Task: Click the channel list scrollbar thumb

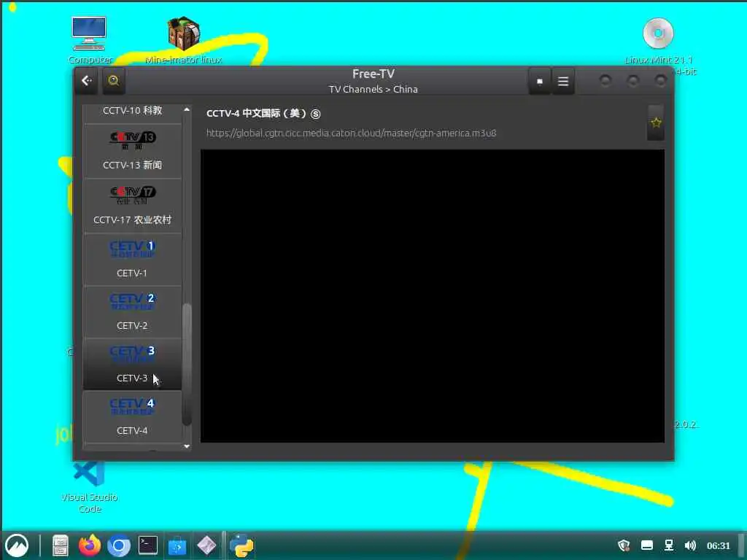Action: (187, 365)
